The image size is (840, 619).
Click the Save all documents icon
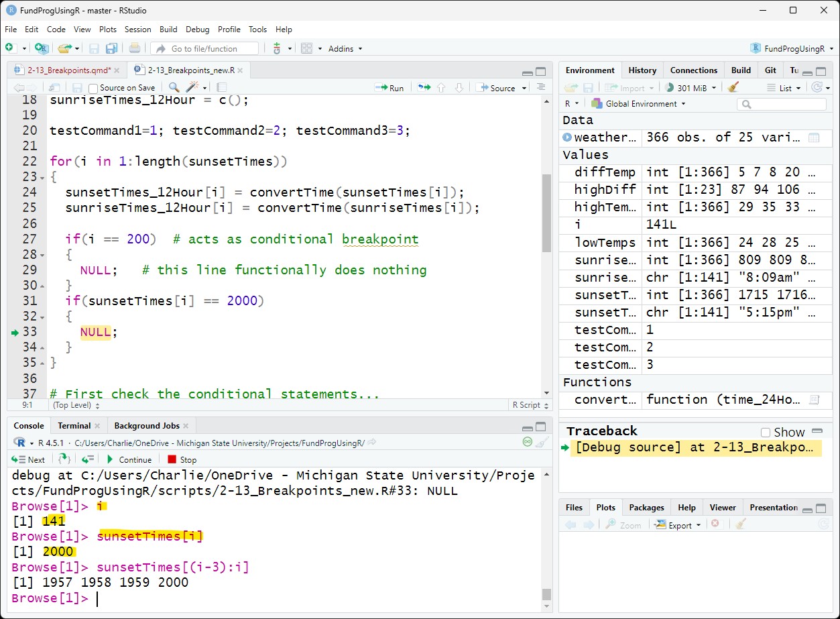(x=111, y=48)
